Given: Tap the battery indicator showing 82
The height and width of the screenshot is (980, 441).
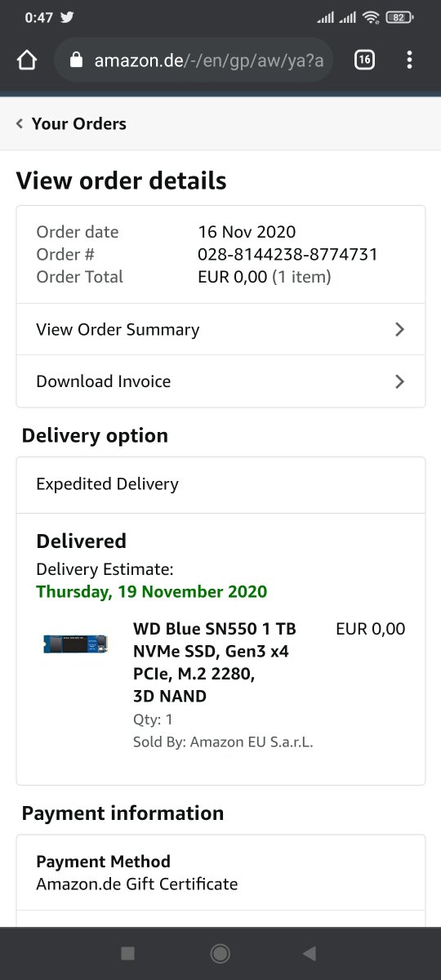Looking at the screenshot, I should click(x=399, y=17).
